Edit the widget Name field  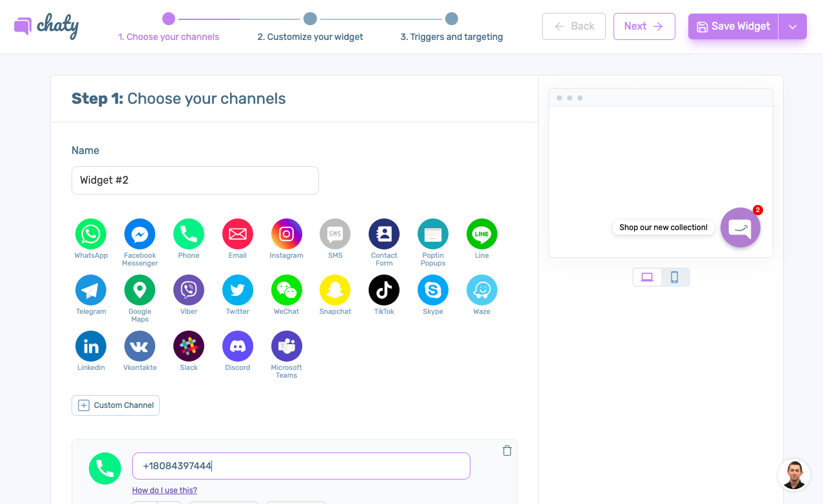click(x=195, y=180)
